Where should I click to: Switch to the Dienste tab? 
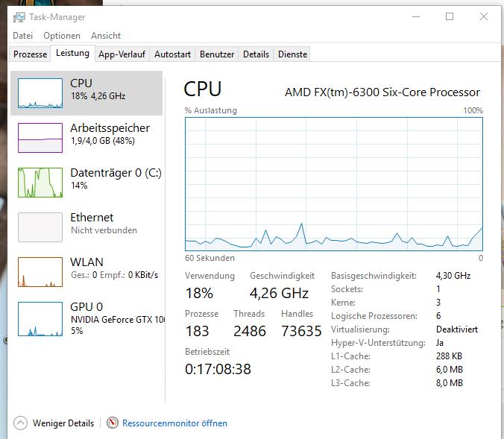[292, 54]
